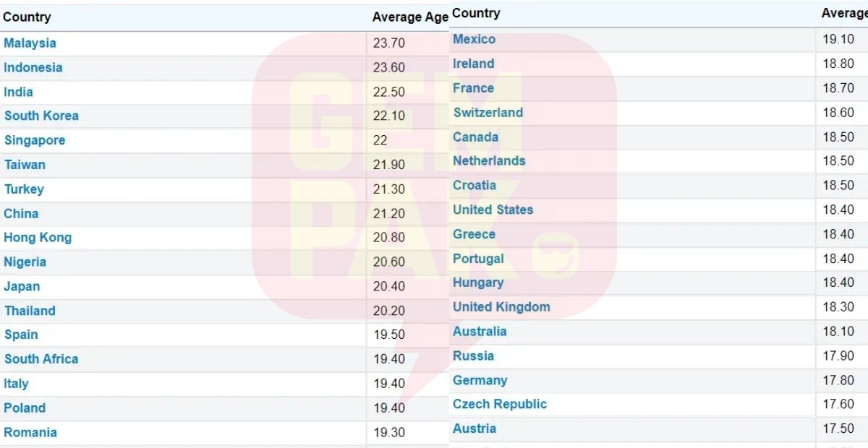Click the right table Country column header
Screen dimensions: 868x448
coord(476,14)
